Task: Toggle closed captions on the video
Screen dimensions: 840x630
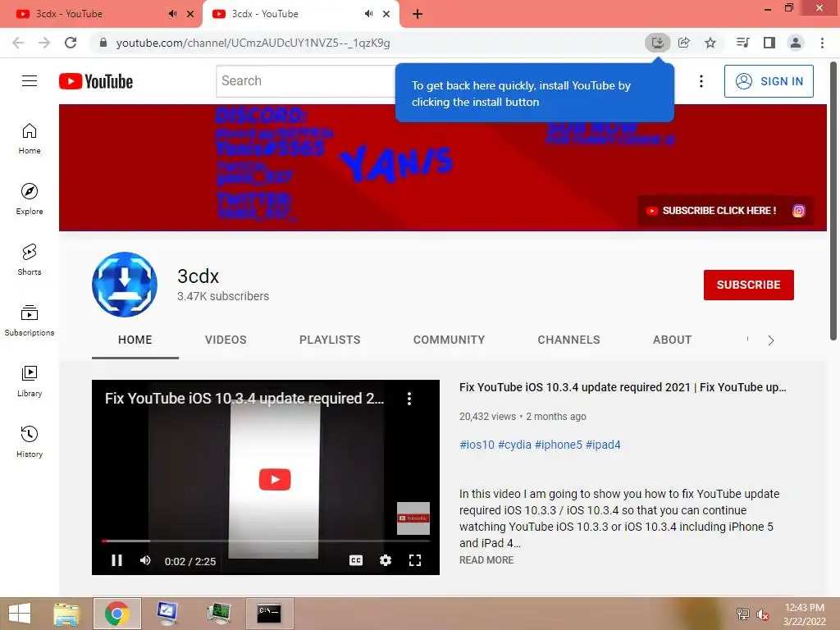Action: (x=356, y=560)
